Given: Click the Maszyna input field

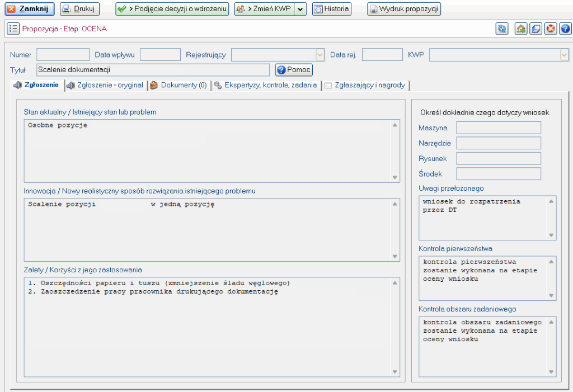Looking at the screenshot, I should [x=499, y=128].
